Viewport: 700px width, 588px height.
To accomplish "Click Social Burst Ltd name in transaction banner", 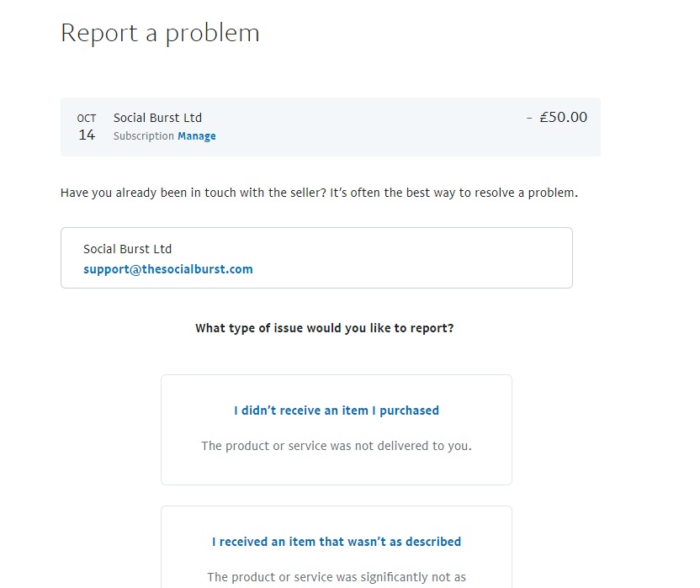I will point(157,118).
